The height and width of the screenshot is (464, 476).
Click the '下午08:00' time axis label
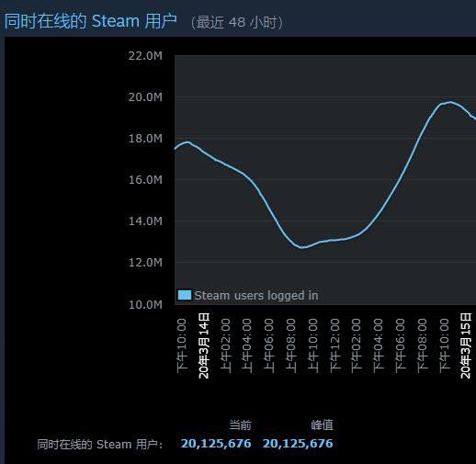tap(423, 345)
